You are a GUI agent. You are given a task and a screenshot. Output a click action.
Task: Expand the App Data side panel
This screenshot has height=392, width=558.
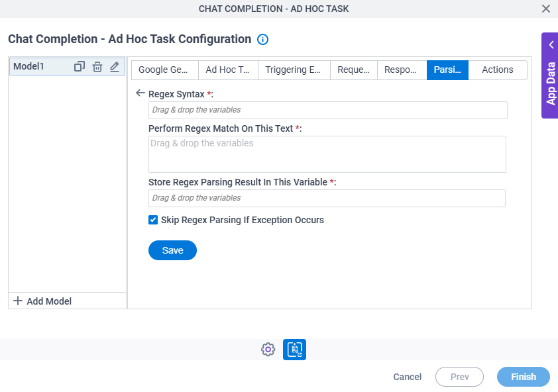tap(550, 75)
